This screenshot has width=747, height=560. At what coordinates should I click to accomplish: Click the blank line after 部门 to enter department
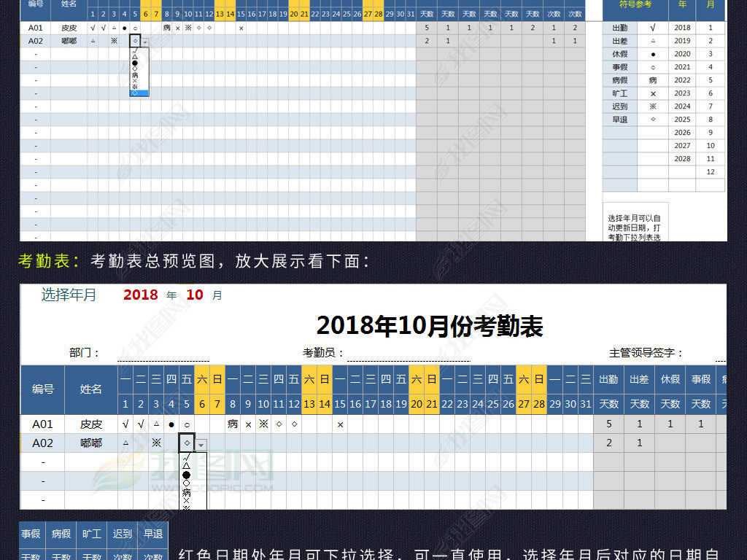pyautogui.click(x=163, y=359)
